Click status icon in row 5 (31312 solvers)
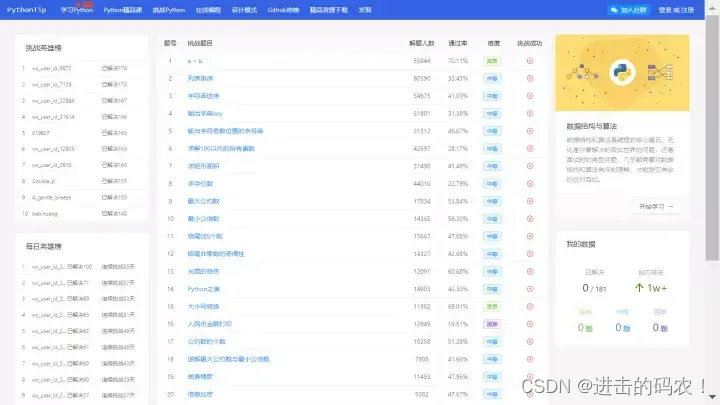The width and height of the screenshot is (720, 405). [x=530, y=131]
